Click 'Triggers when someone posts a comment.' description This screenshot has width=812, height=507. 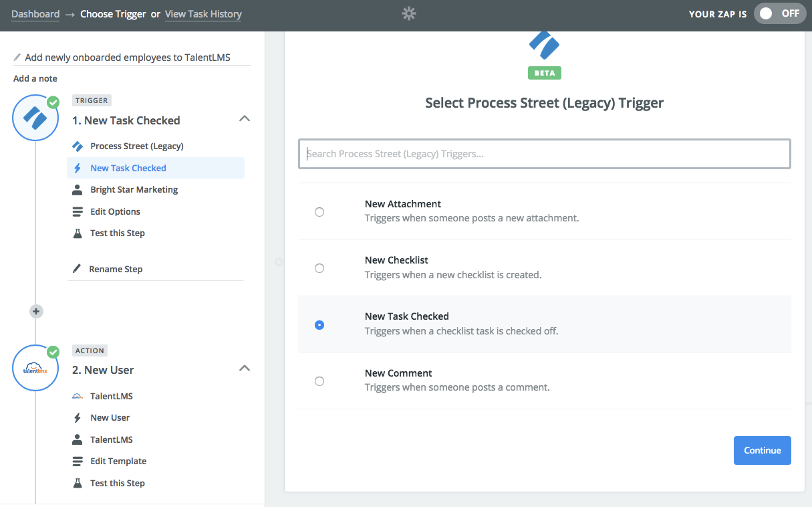tap(457, 387)
